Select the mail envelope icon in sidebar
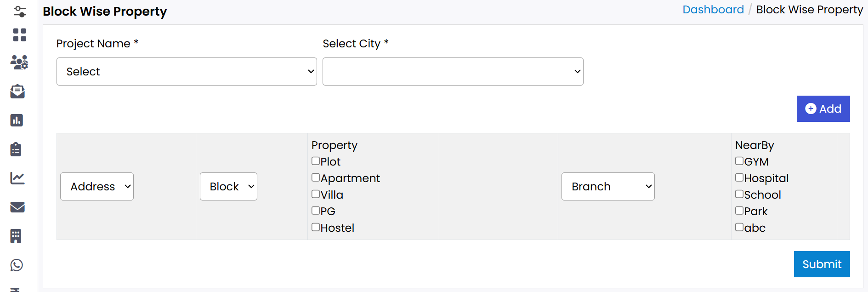Viewport: 868px width, 292px height. (17, 207)
